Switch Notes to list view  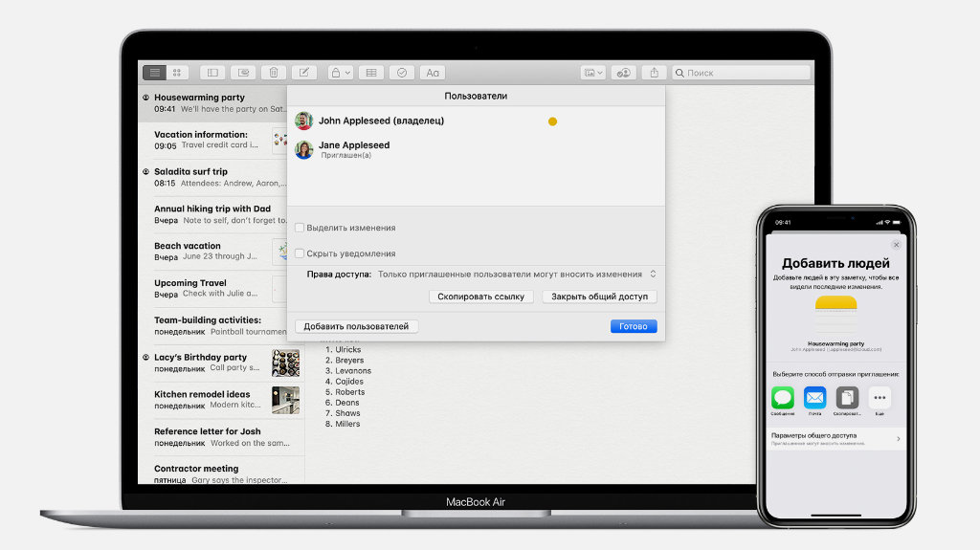tap(154, 73)
